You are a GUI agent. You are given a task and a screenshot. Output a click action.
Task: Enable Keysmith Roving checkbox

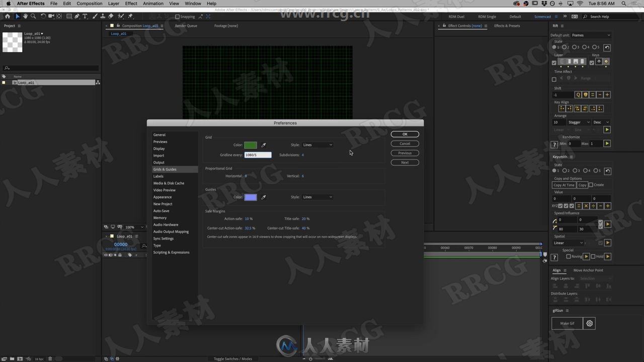[x=569, y=256]
